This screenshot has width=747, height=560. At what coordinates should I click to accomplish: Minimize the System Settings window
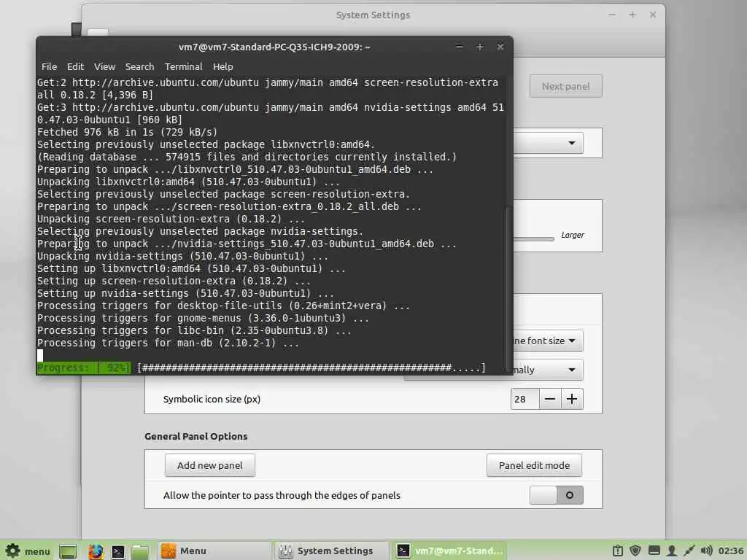coord(612,15)
